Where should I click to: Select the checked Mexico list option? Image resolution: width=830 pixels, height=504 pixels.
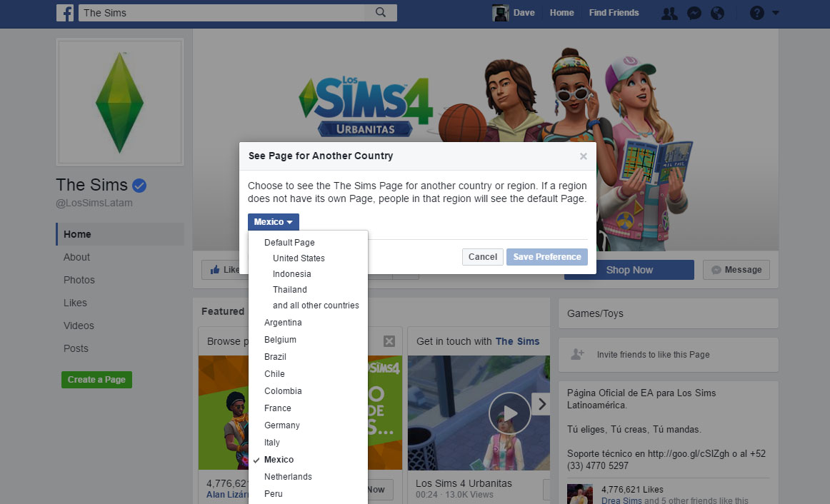coord(279,460)
